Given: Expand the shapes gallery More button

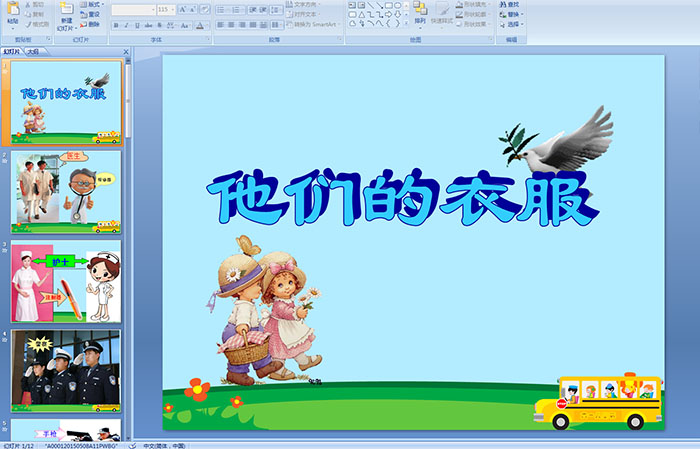Looking at the screenshot, I should pos(406,23).
